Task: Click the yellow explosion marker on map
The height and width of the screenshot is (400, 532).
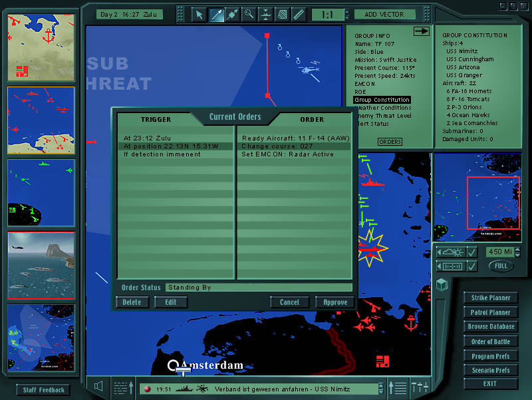Action: pos(372,248)
